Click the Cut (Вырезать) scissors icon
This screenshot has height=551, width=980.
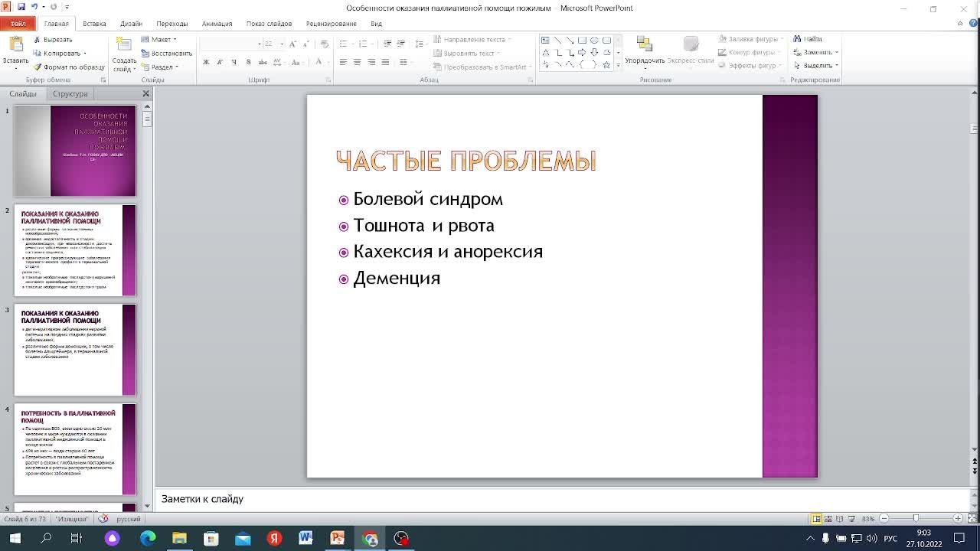tap(37, 40)
